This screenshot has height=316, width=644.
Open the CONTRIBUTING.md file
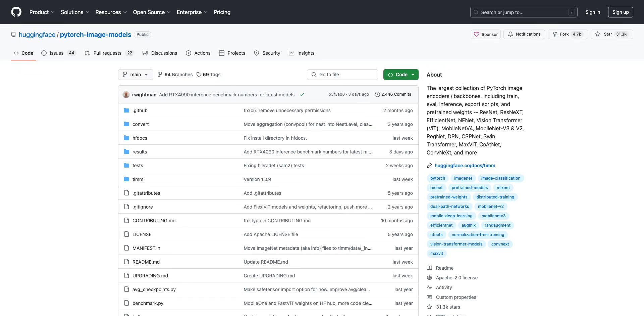(154, 221)
